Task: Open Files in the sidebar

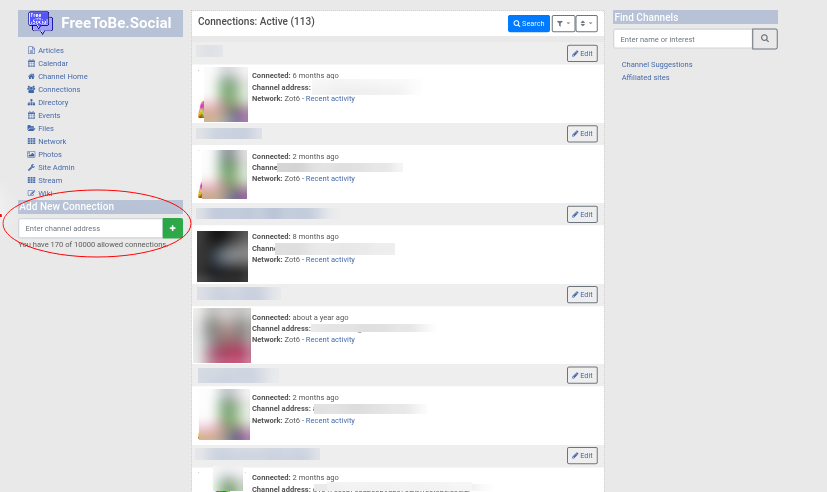Action: pyautogui.click(x=46, y=128)
